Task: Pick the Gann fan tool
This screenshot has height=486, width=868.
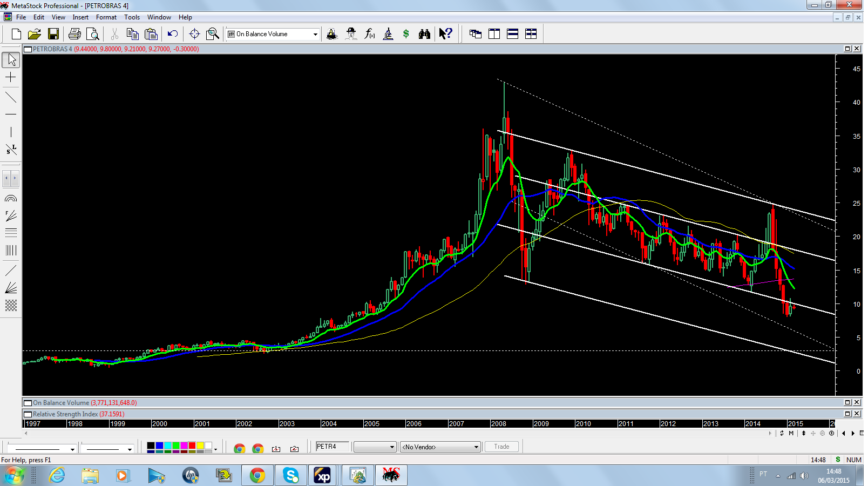Action: [x=11, y=288]
